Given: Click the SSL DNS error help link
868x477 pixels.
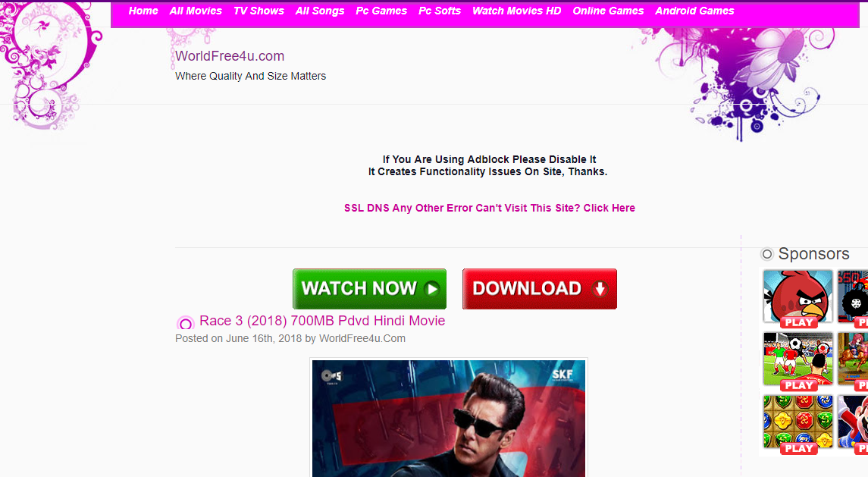Looking at the screenshot, I should (490, 208).
